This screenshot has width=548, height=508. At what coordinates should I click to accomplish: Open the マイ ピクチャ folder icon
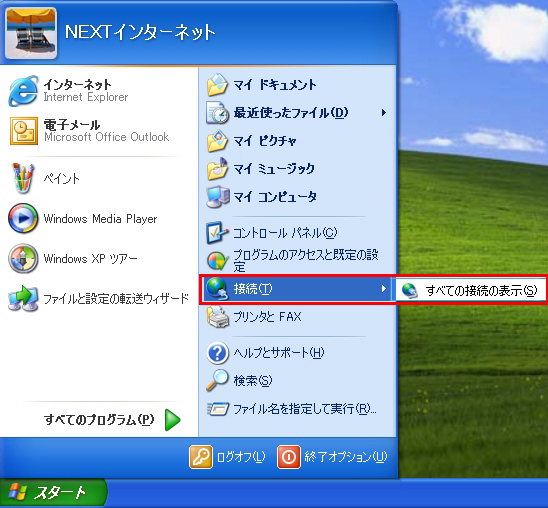pyautogui.click(x=217, y=141)
